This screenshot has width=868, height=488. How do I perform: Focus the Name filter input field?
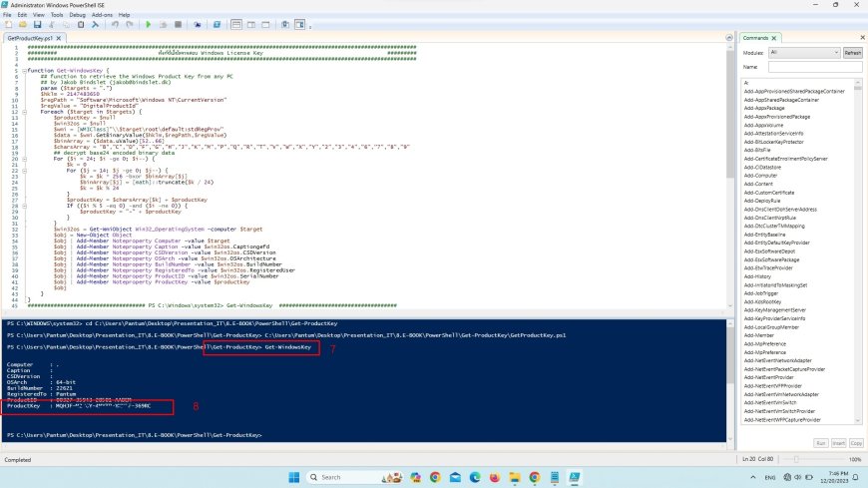(x=815, y=67)
